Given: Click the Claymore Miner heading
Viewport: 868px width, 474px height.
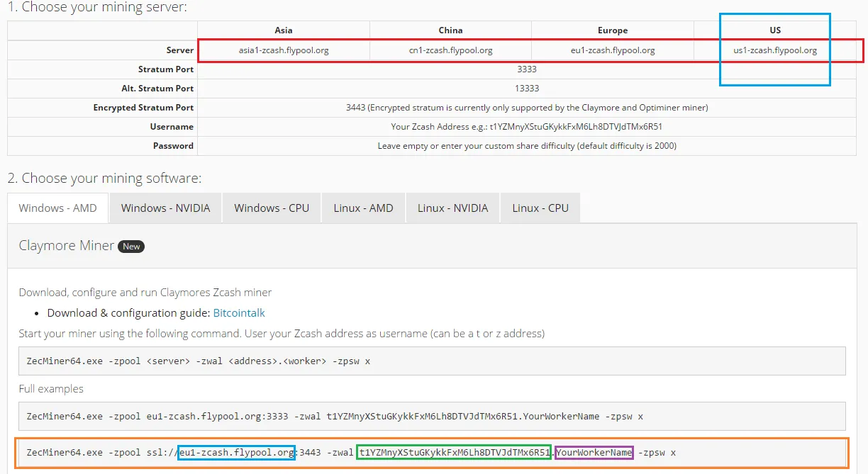Looking at the screenshot, I should point(66,246).
